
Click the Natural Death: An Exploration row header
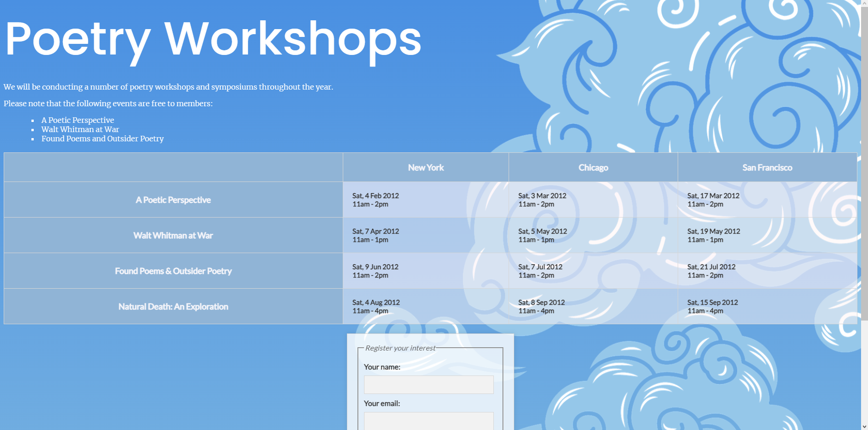173,307
